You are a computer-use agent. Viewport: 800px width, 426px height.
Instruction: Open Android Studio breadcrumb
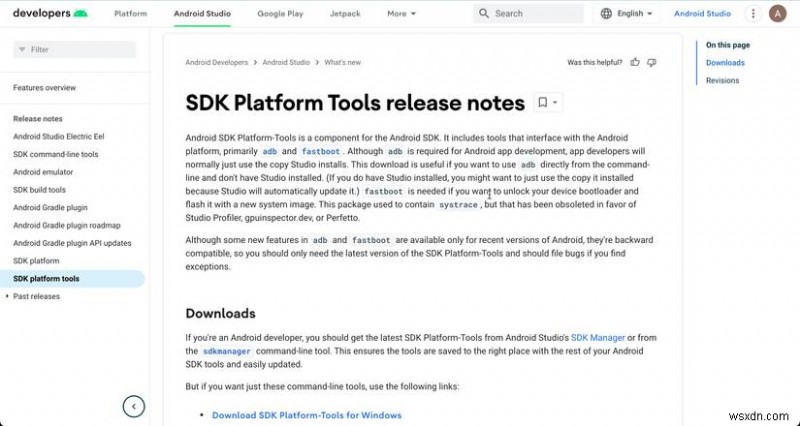[x=286, y=62]
